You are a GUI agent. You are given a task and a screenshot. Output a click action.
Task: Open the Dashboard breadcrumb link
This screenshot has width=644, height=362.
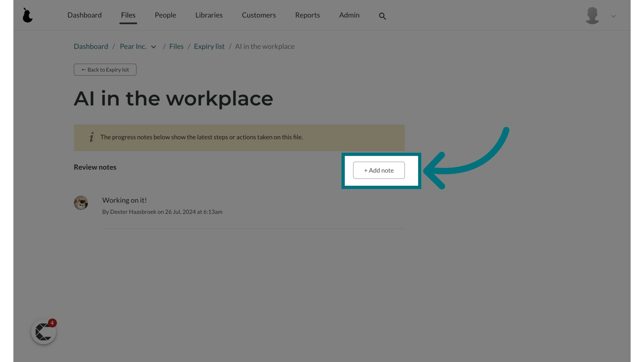coord(91,46)
